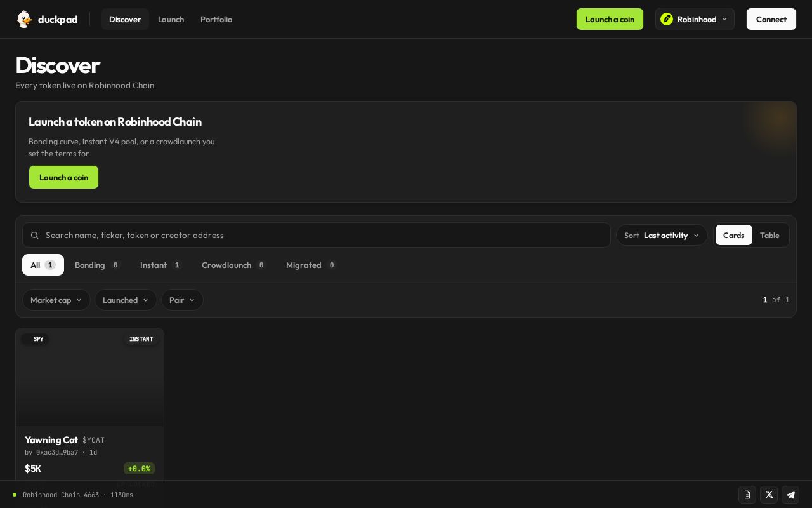Expand the Launched filter
812x508 pixels.
126,300
